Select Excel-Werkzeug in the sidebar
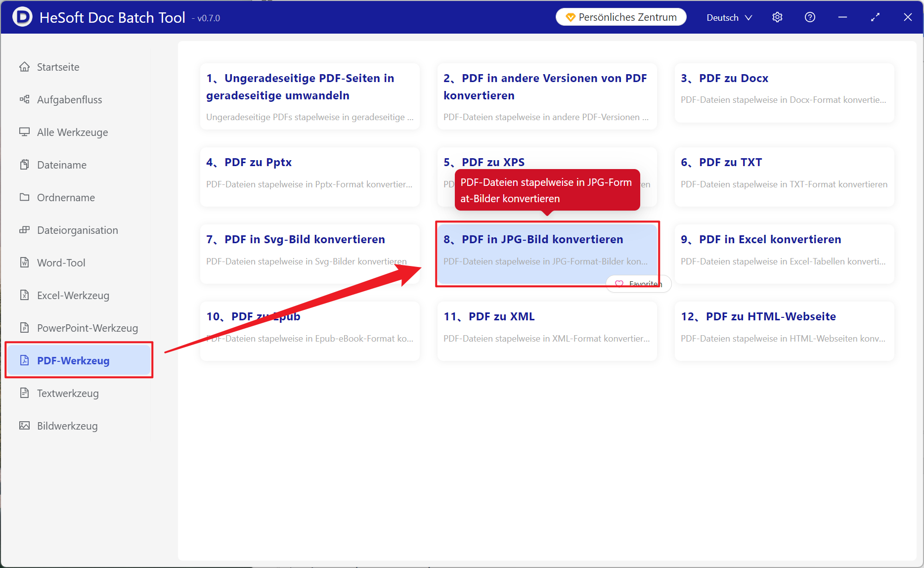This screenshot has height=568, width=924. 79,295
